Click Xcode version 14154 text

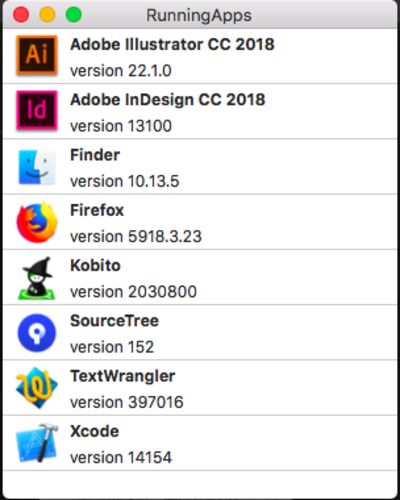pos(121,457)
